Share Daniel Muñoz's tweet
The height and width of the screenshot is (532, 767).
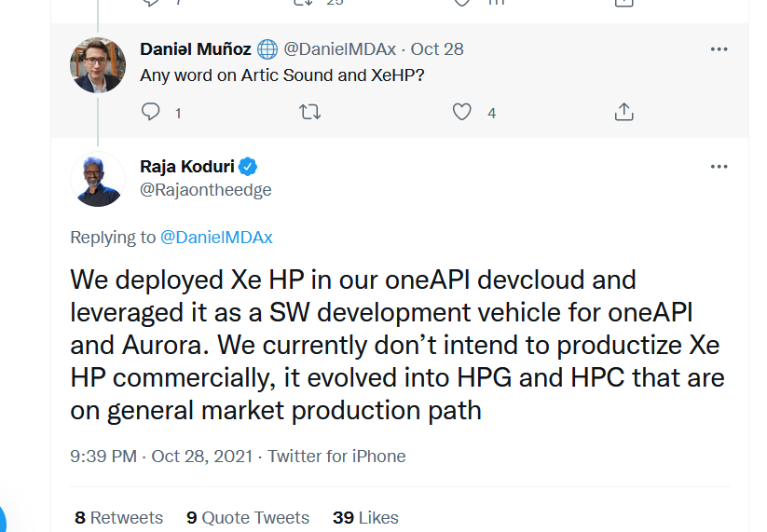tap(623, 113)
